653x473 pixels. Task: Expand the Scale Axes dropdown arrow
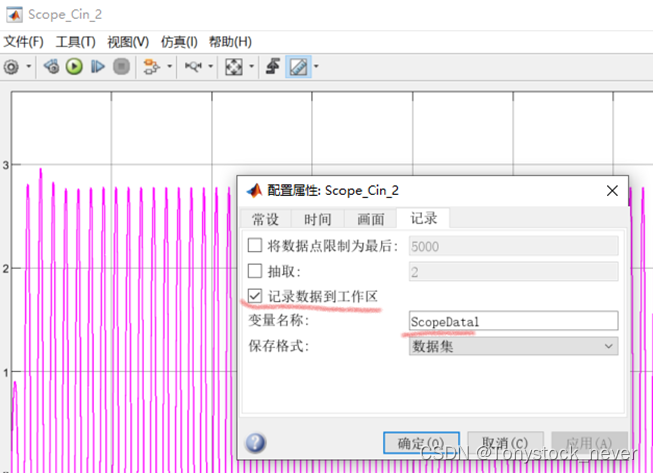252,66
